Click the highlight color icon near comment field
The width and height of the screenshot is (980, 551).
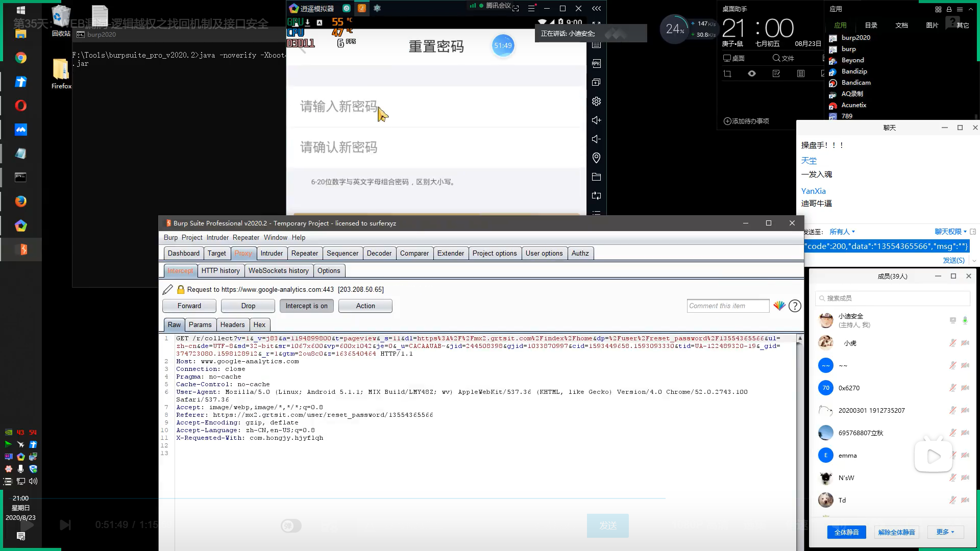[779, 306]
